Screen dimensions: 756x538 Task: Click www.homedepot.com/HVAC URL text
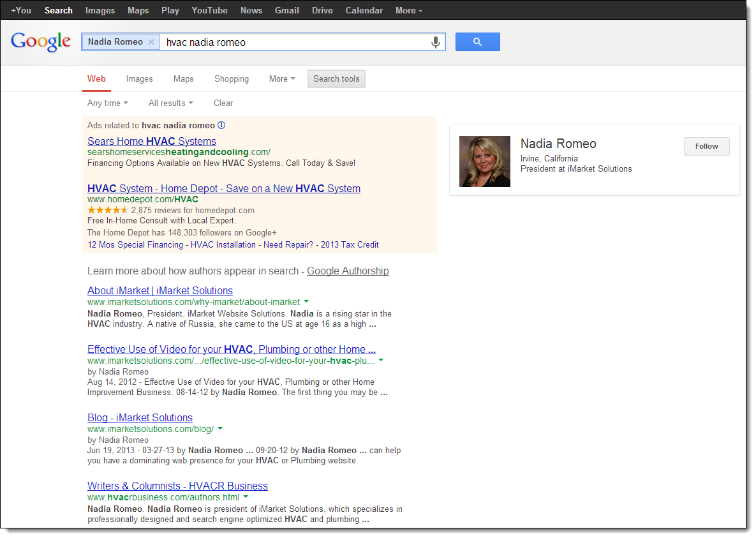(143, 200)
